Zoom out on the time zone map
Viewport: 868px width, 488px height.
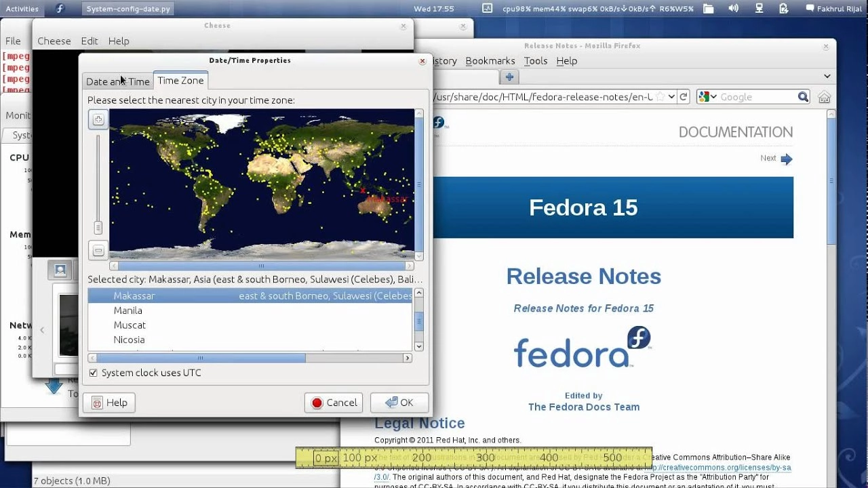(x=98, y=251)
